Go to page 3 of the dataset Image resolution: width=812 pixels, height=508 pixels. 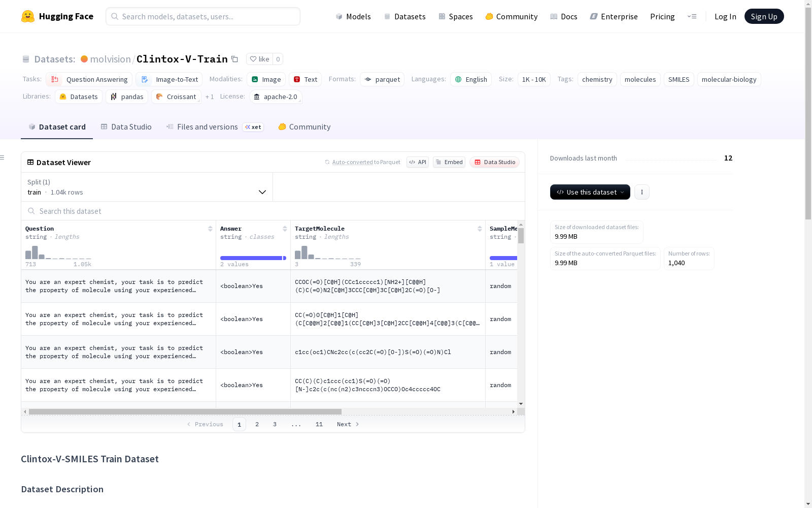tap(275, 424)
